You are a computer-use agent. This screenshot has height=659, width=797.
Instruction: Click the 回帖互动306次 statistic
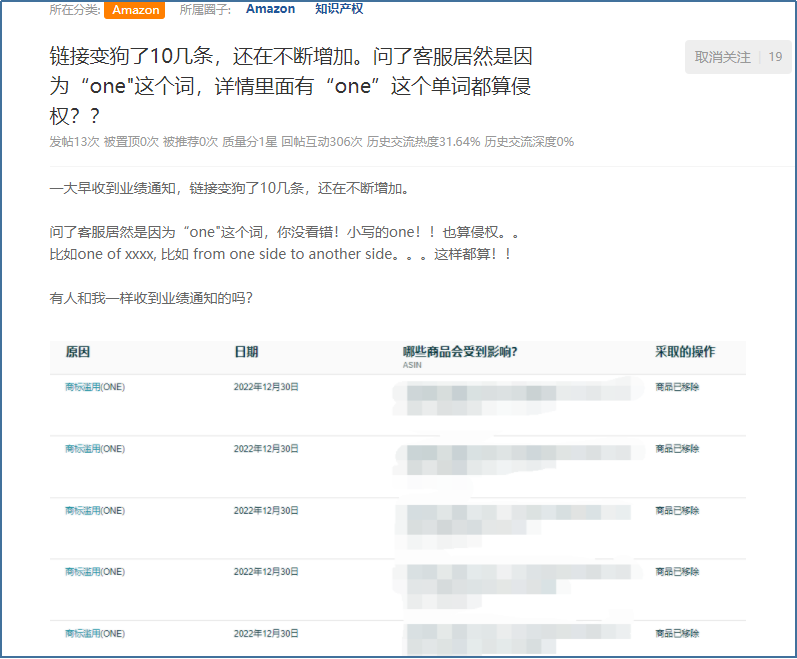point(321,142)
